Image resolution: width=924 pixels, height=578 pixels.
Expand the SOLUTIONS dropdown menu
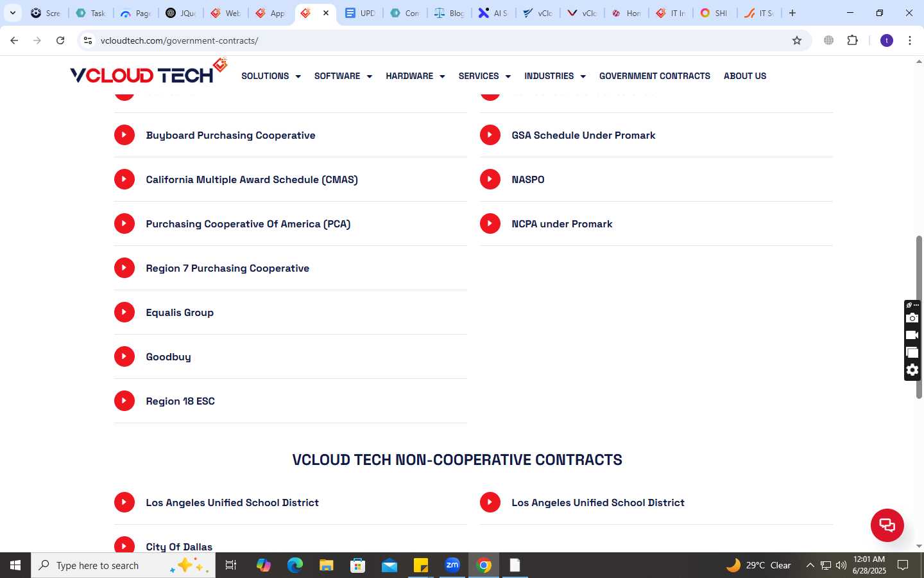(x=271, y=76)
